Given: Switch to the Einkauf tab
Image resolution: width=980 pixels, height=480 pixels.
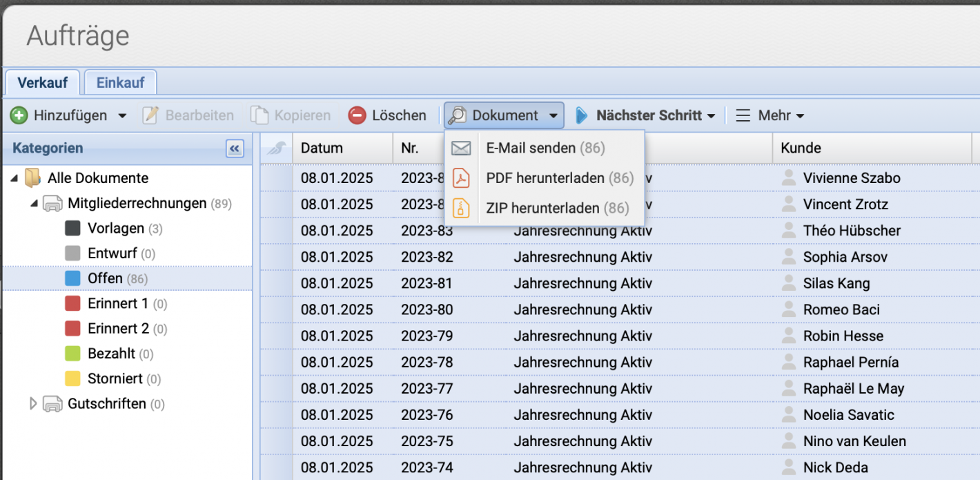Looking at the screenshot, I should point(121,82).
